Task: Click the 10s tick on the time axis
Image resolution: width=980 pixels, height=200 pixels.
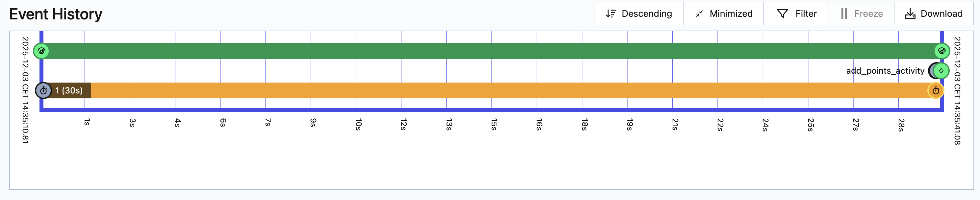Action: point(358,124)
